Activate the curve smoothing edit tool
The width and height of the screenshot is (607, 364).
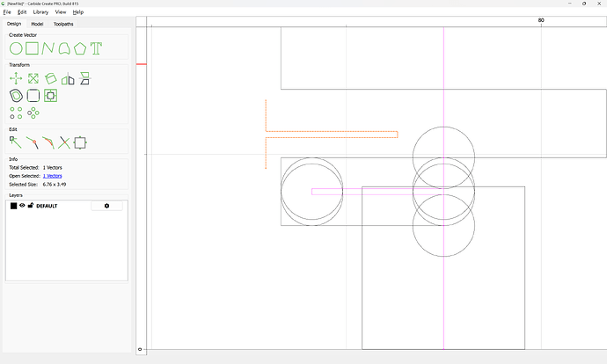48,142
